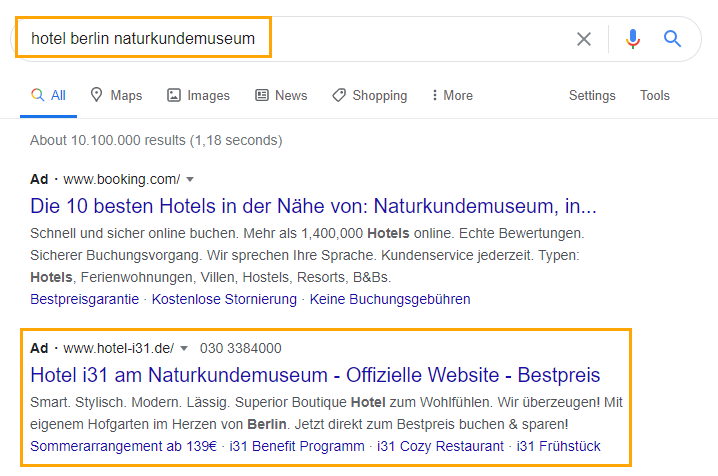
Task: Open Images results tab
Action: pos(198,95)
